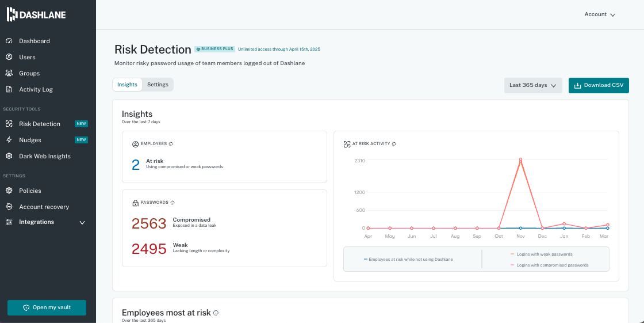Click info icon beside At Risk Activity
The image size is (644, 323).
[394, 144]
